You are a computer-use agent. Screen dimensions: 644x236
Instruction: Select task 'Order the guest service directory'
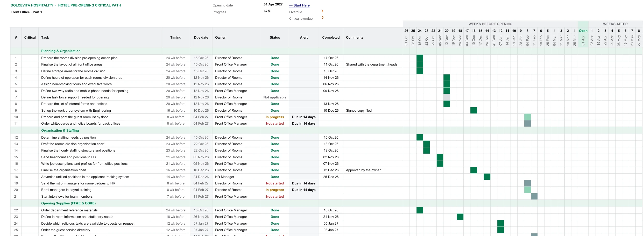pyautogui.click(x=66, y=230)
